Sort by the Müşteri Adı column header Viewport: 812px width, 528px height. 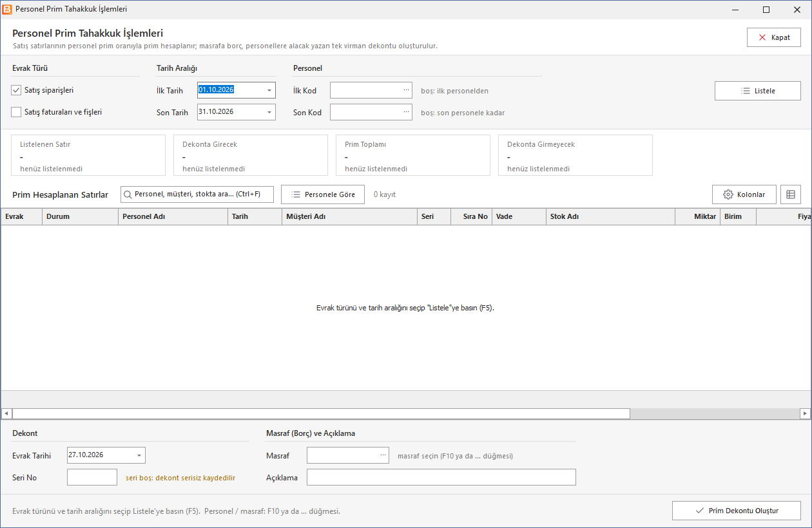point(350,216)
